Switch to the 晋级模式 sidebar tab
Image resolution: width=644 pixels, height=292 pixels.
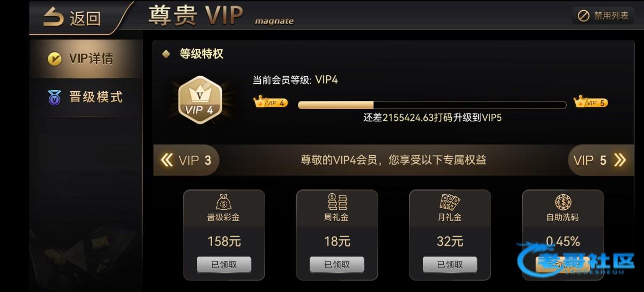point(86,97)
